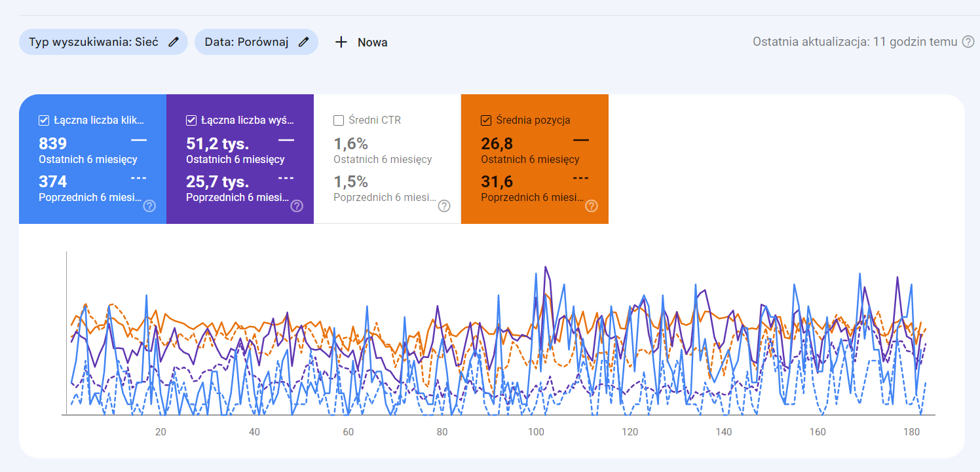Click the x-axis label 40
This screenshot has height=472, width=980.
(x=254, y=432)
